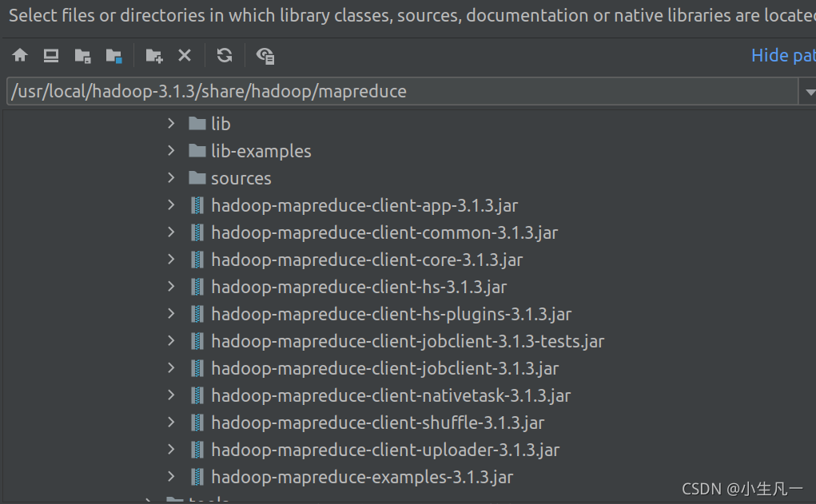This screenshot has height=504, width=816.
Task: Select the lib-examples row text
Action: [x=261, y=151]
